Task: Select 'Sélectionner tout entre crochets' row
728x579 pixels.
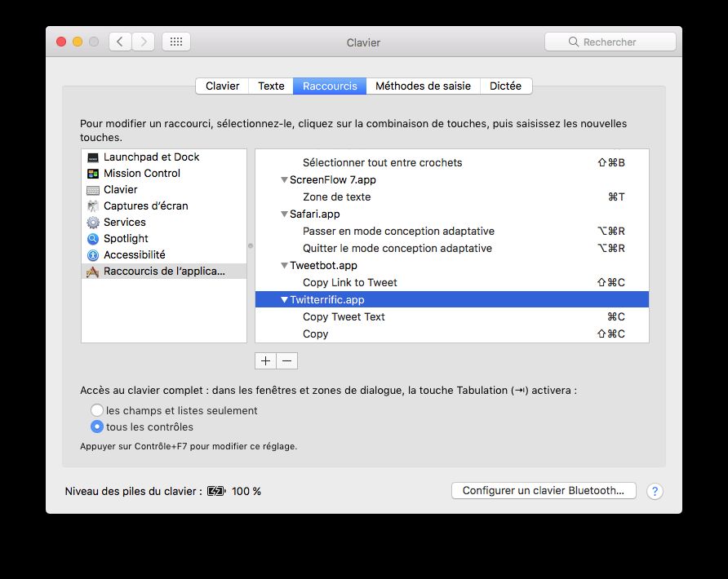Action: tap(452, 163)
